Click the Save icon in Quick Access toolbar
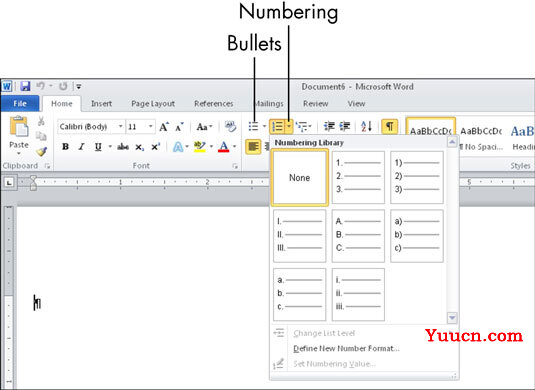The image size is (535, 390). [25, 86]
